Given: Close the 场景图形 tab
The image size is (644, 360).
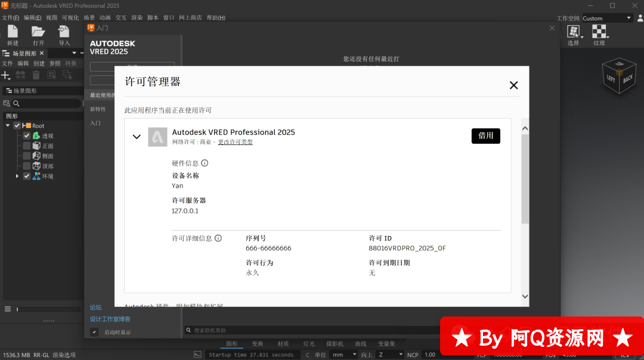Looking at the screenshot, I should (x=42, y=53).
